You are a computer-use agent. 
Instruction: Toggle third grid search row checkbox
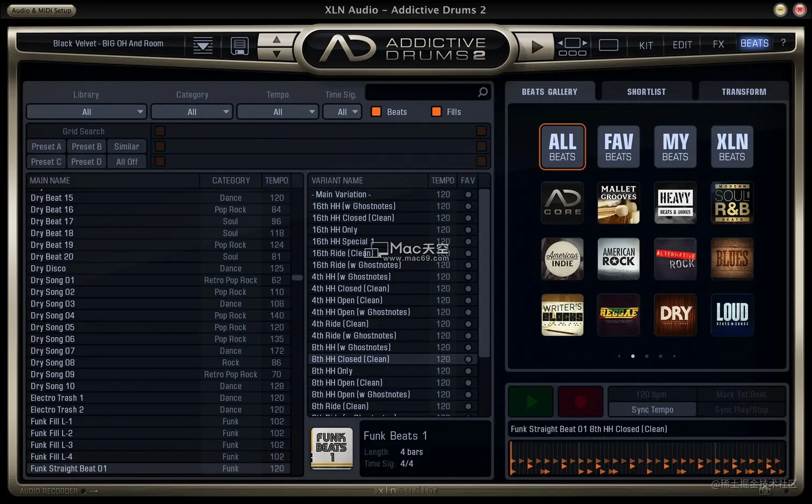[160, 162]
